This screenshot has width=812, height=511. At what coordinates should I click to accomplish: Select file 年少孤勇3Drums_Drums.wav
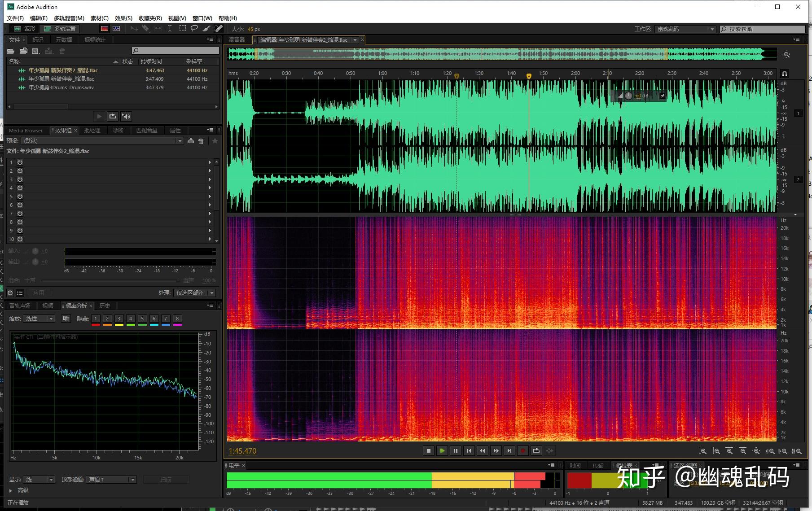(61, 87)
